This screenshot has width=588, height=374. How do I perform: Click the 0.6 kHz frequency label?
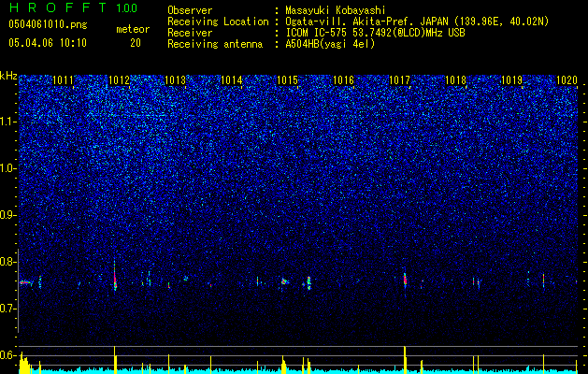click(x=8, y=355)
